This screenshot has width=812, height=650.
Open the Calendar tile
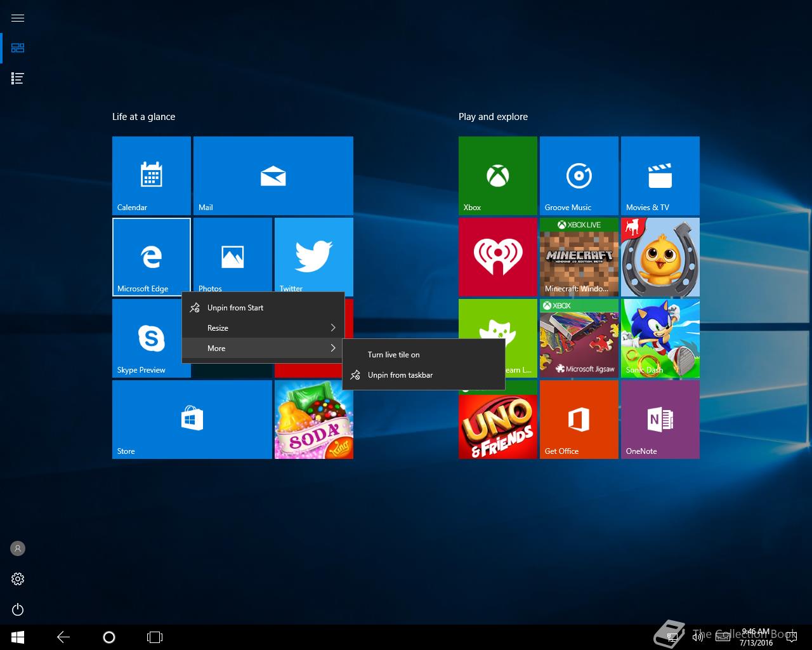click(x=152, y=176)
